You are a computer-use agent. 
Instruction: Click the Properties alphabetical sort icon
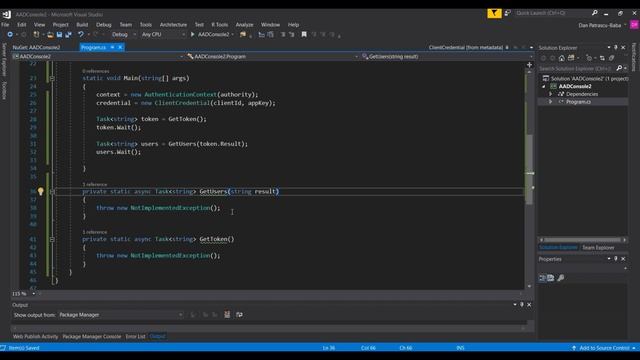[x=551, y=278]
